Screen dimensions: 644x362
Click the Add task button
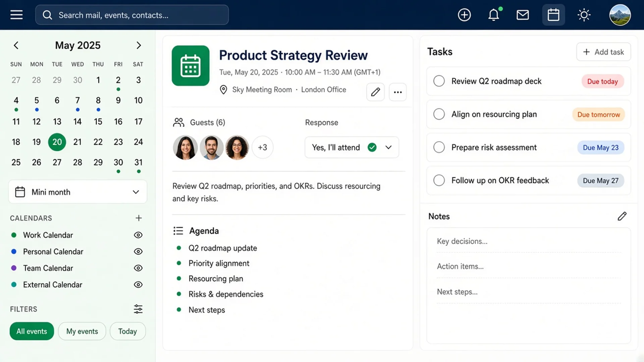coord(603,52)
